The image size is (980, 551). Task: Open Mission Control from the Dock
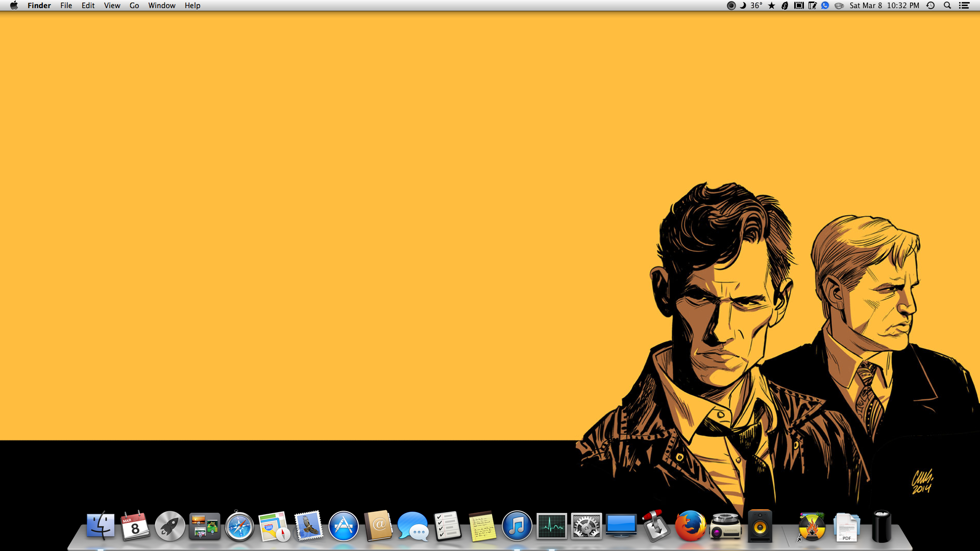click(x=205, y=527)
